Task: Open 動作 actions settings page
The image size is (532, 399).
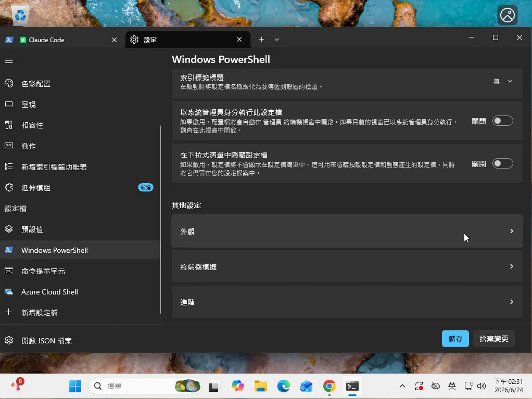Action: pos(80,146)
